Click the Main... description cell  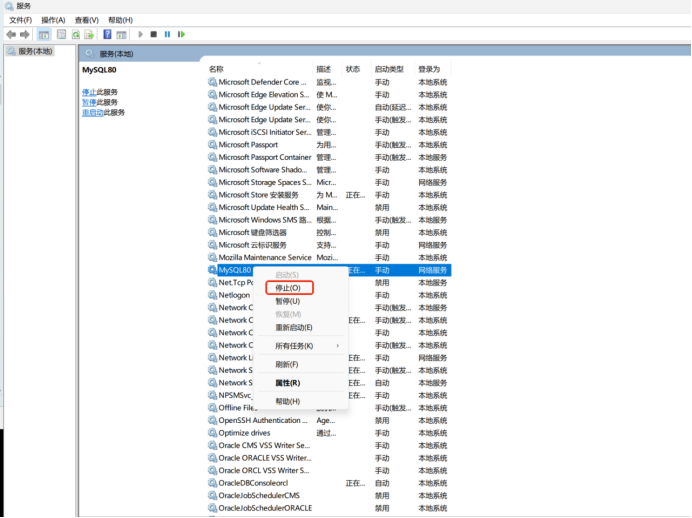click(x=327, y=207)
